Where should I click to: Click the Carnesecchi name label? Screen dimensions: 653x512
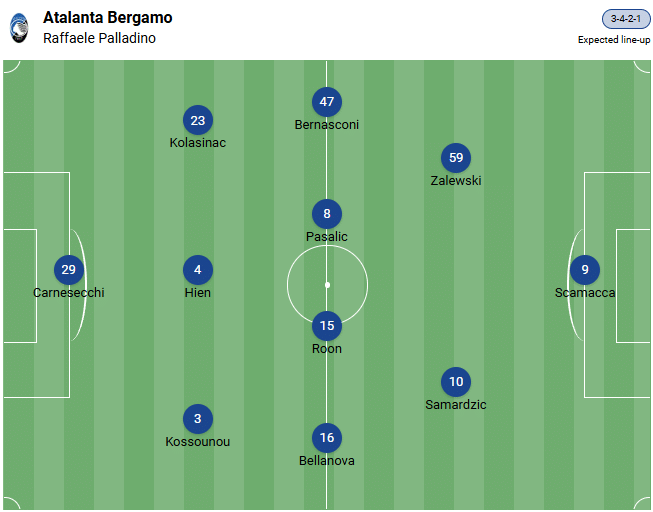click(68, 293)
